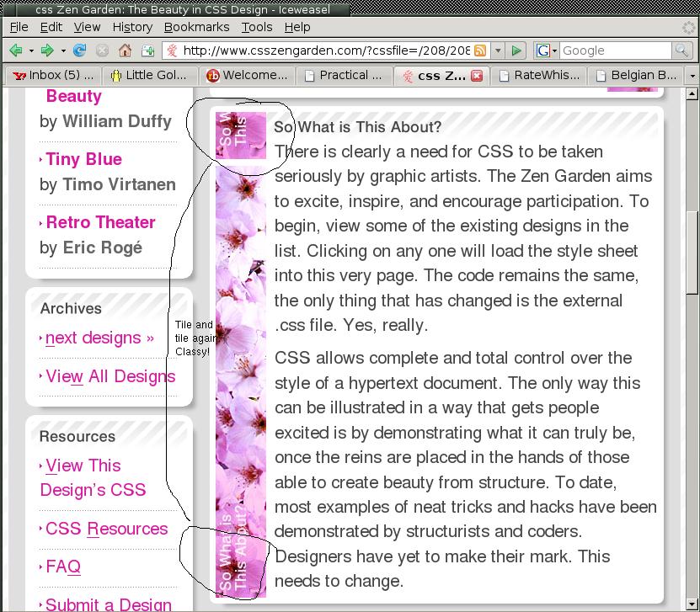The width and height of the screenshot is (700, 612).
Task: Open the File menu
Action: pyautogui.click(x=19, y=27)
